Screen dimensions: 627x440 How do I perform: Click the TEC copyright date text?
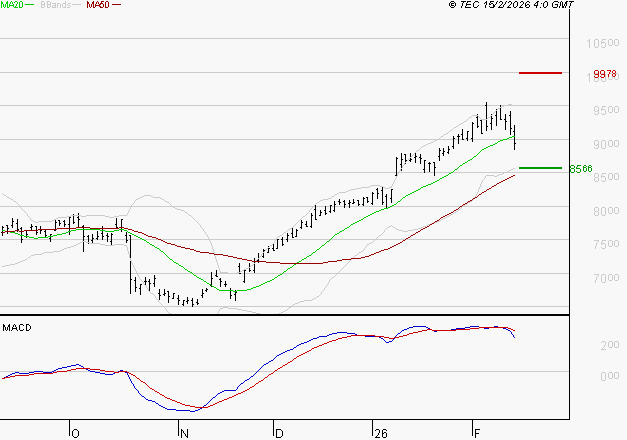click(511, 5)
